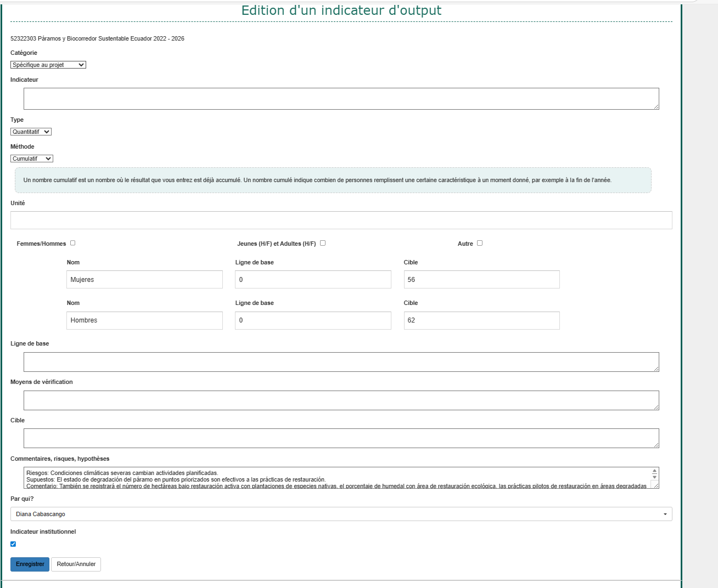Click the Cible field with value 62
This screenshot has height=588, width=718.
coord(481,320)
